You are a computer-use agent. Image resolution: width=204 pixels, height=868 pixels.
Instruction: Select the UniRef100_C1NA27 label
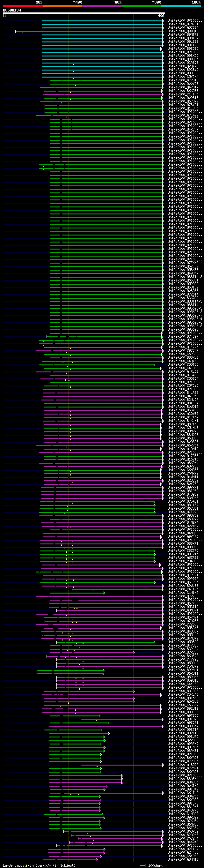pyautogui.click(x=183, y=814)
